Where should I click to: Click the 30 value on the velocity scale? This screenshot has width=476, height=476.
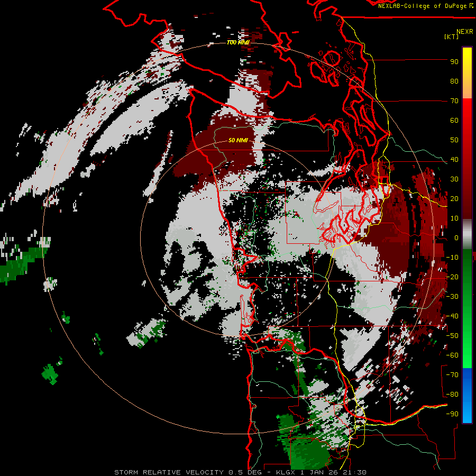coord(454,179)
